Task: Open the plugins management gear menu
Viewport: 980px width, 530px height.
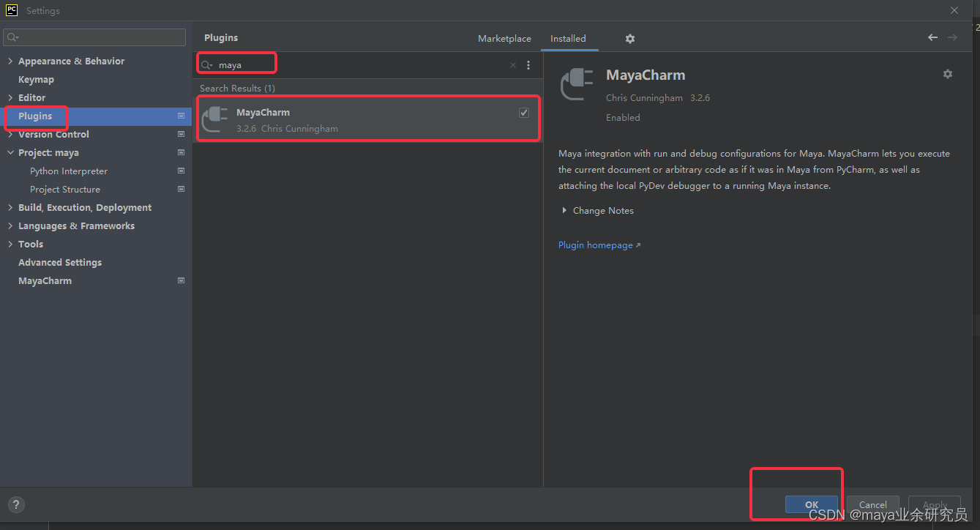Action: pyautogui.click(x=629, y=38)
